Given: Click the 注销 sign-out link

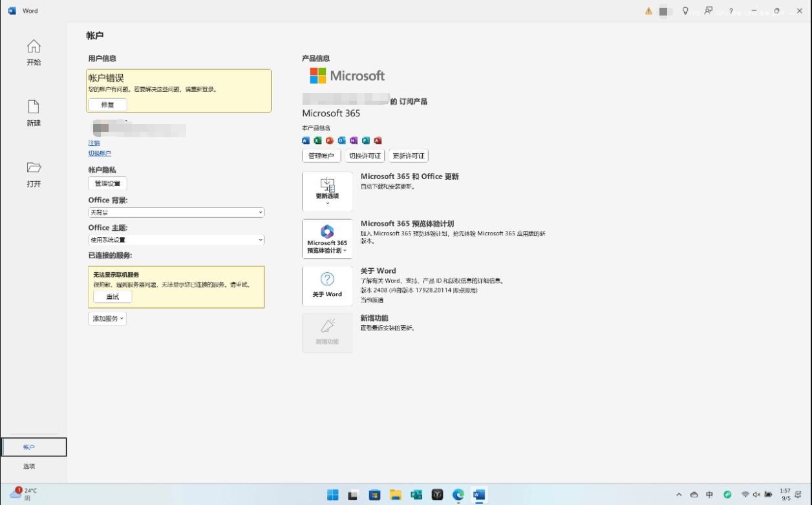Looking at the screenshot, I should point(94,143).
